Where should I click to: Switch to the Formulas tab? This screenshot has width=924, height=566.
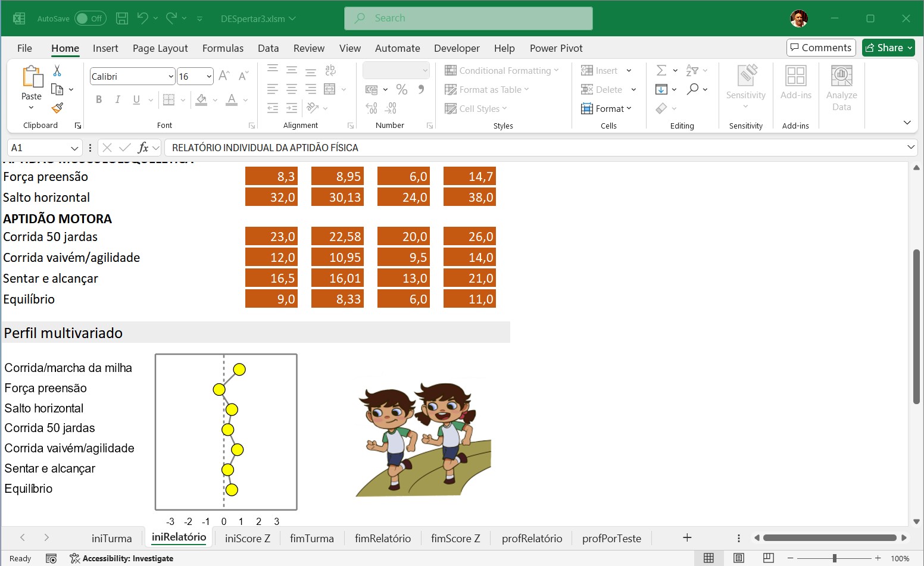[x=223, y=48]
